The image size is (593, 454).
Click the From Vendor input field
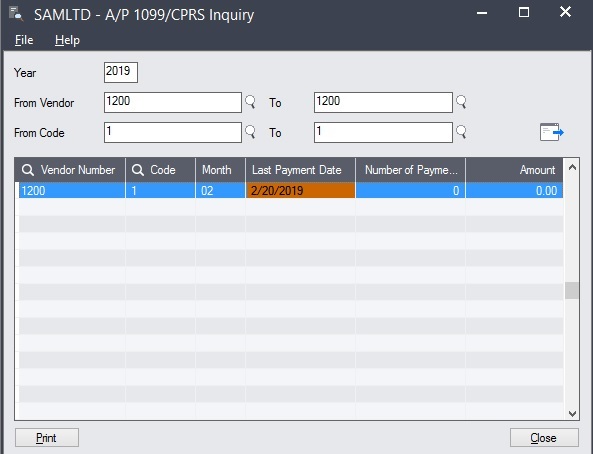click(172, 102)
